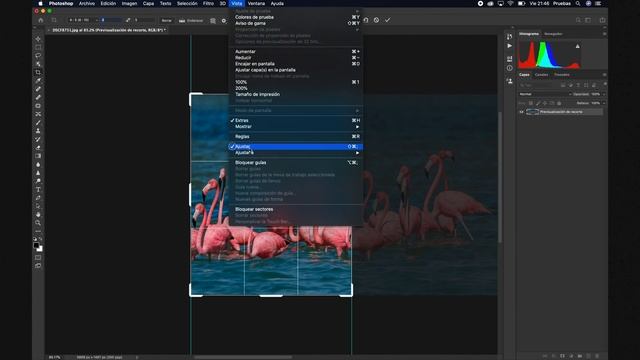Image resolution: width=640 pixels, height=360 pixels.
Task: Open the Filtro menu
Action: point(208,3)
